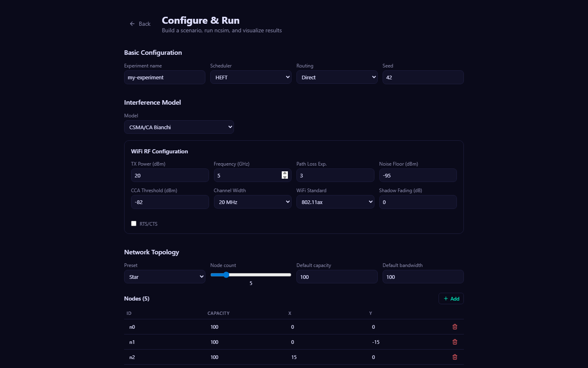This screenshot has height=368, width=588.
Task: Click the Back arrow link
Action: point(140,24)
